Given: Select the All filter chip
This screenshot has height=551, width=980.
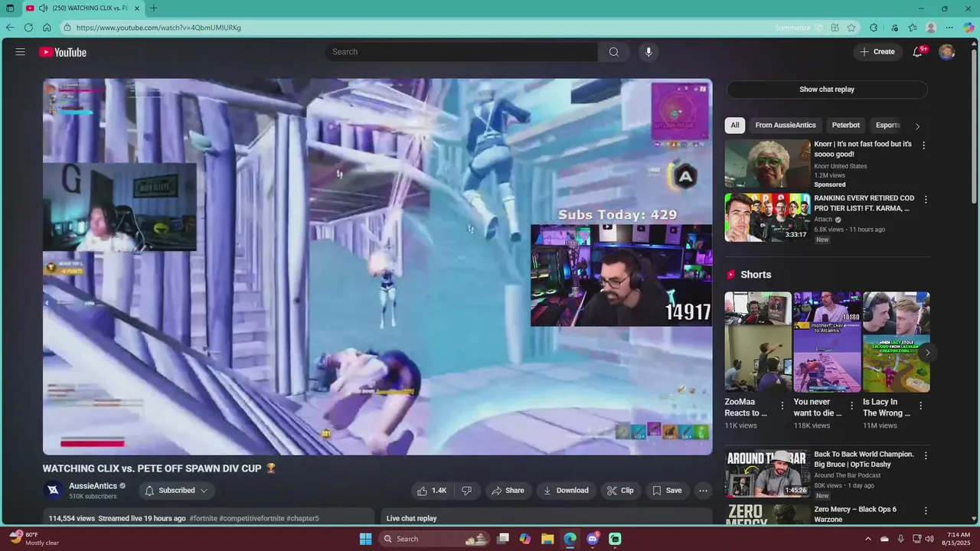Looking at the screenshot, I should coord(735,125).
